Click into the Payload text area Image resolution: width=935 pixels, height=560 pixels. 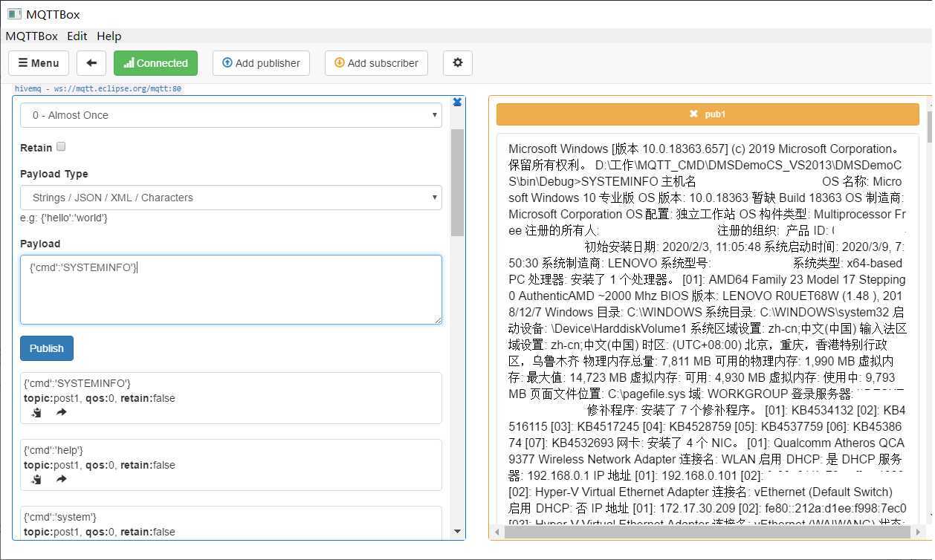(231, 290)
